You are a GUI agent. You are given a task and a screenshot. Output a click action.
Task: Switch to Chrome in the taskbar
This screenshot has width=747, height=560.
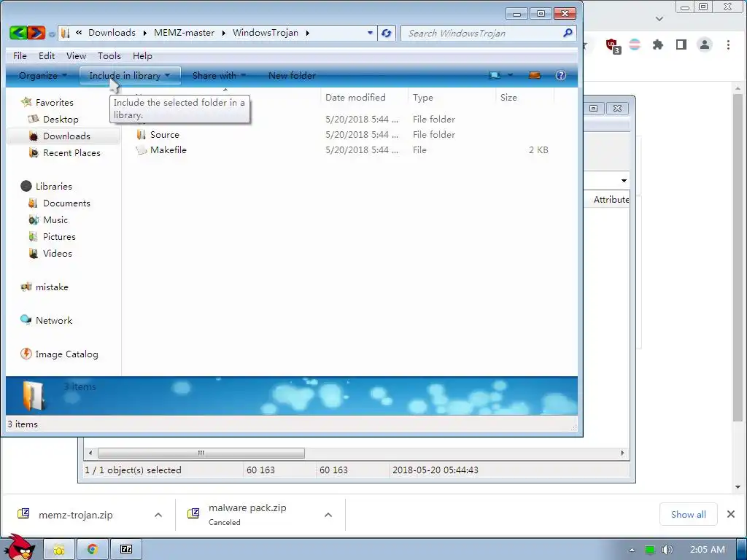coord(93,549)
